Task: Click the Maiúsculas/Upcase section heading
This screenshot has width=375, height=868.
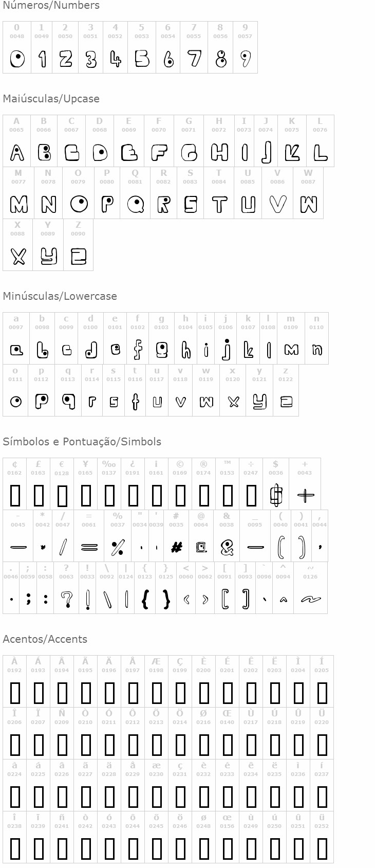Action: point(51,99)
